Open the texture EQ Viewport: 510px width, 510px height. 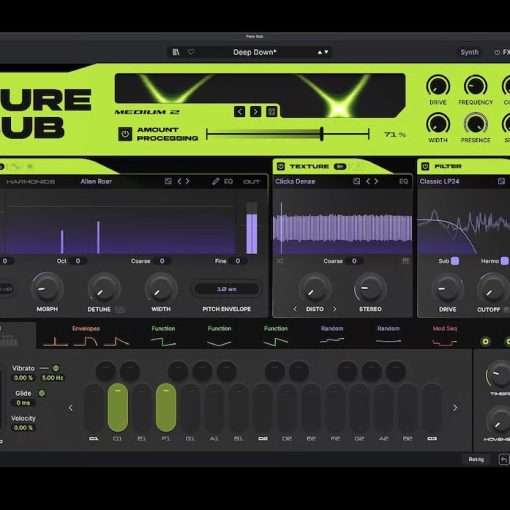404,181
